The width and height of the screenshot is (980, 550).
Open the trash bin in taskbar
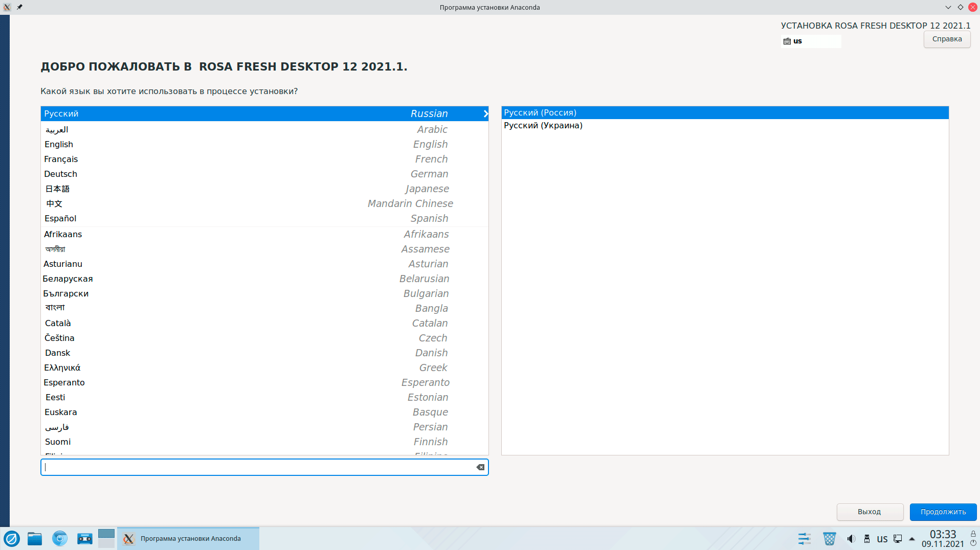click(x=829, y=539)
